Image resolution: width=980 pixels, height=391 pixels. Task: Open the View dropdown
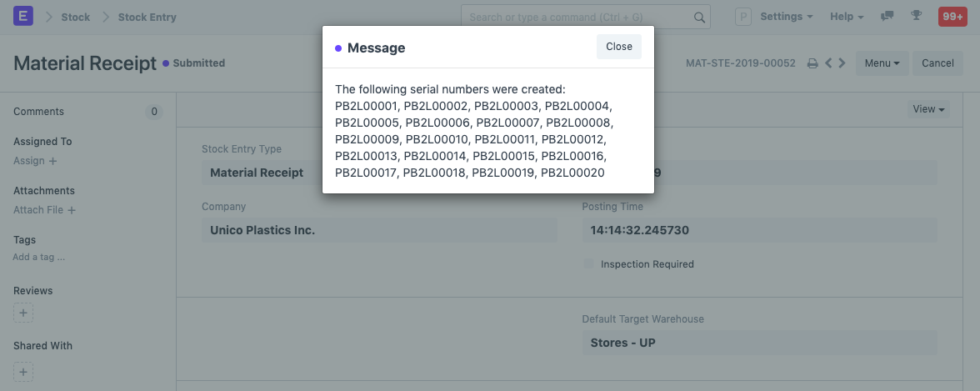928,109
